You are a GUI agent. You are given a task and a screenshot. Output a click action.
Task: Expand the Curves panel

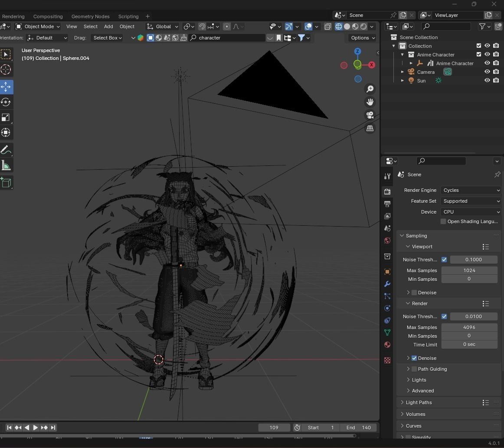(x=413, y=426)
